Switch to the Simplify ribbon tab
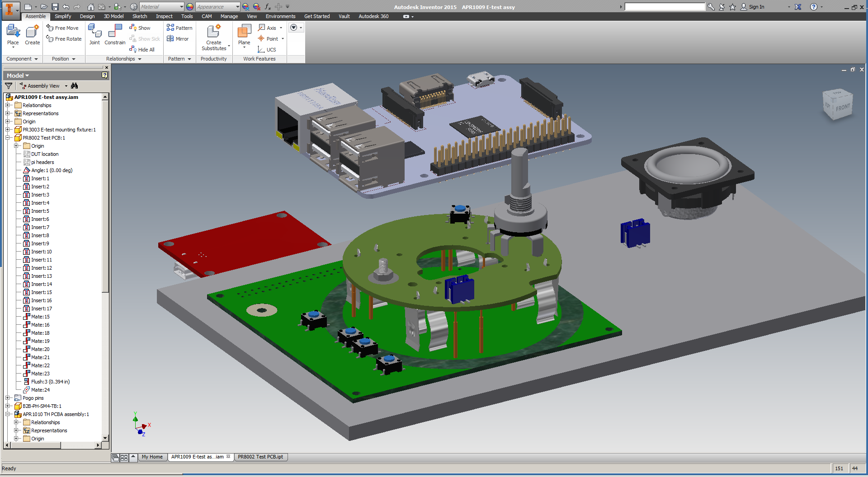 click(x=63, y=16)
